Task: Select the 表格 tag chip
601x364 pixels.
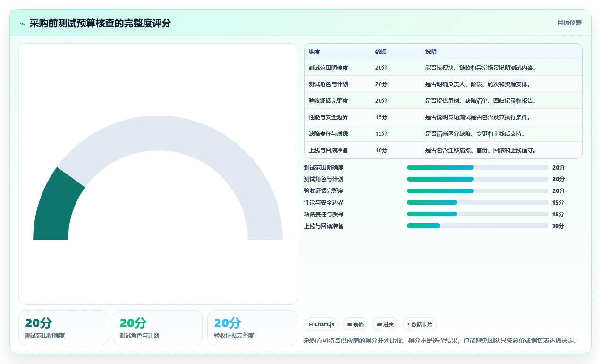Action: (356, 324)
